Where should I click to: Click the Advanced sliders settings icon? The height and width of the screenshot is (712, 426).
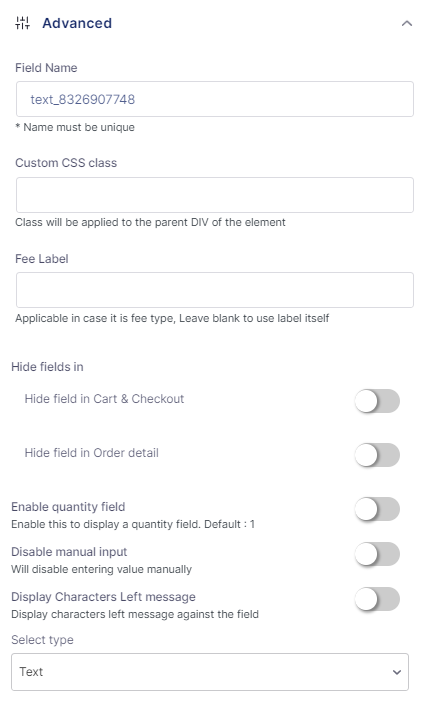point(22,23)
